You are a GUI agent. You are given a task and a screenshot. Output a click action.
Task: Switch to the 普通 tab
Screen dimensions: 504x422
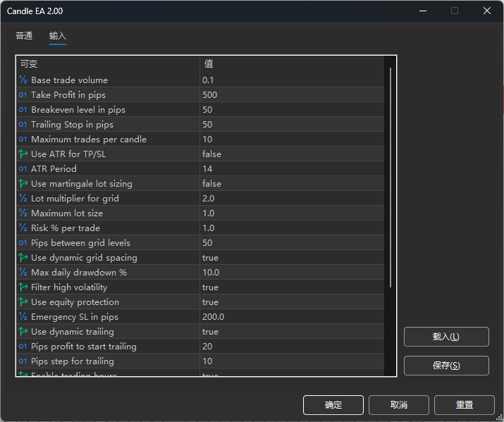coord(24,36)
